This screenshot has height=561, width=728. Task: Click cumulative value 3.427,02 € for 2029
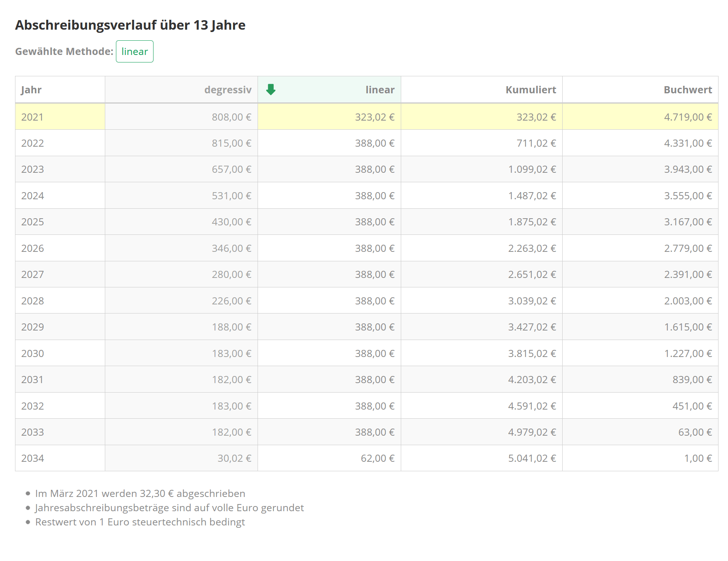(x=532, y=327)
